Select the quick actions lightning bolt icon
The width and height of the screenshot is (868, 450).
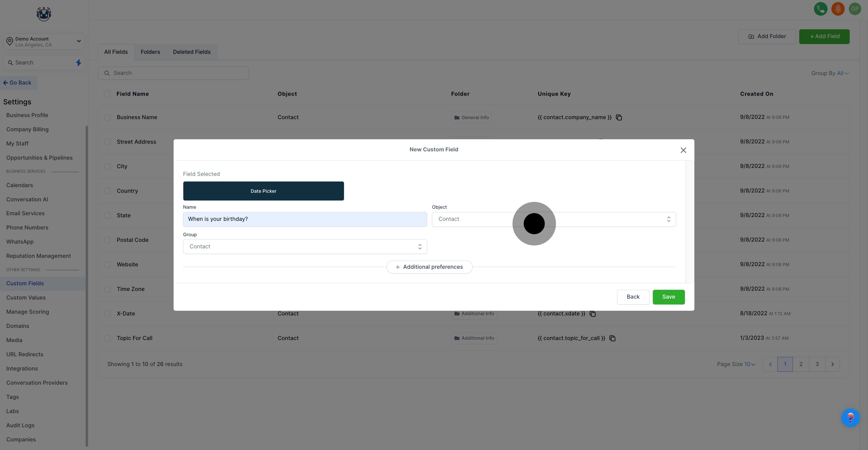click(x=78, y=62)
